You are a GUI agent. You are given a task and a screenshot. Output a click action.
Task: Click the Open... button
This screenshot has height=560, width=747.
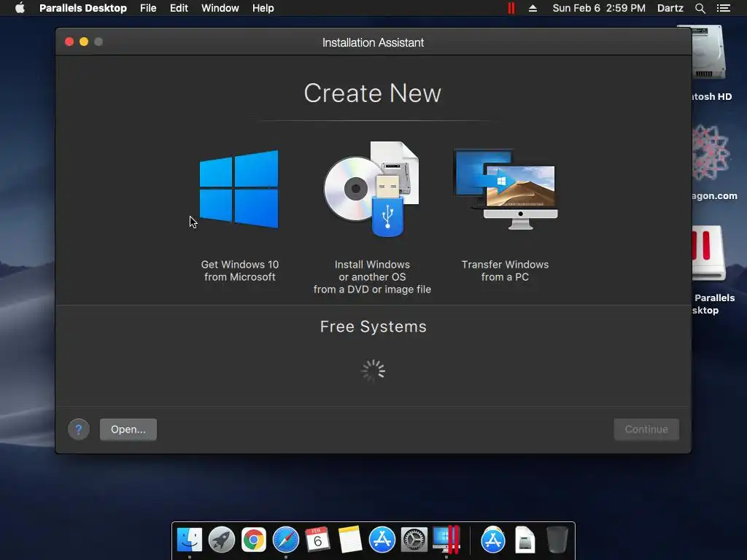(128, 429)
